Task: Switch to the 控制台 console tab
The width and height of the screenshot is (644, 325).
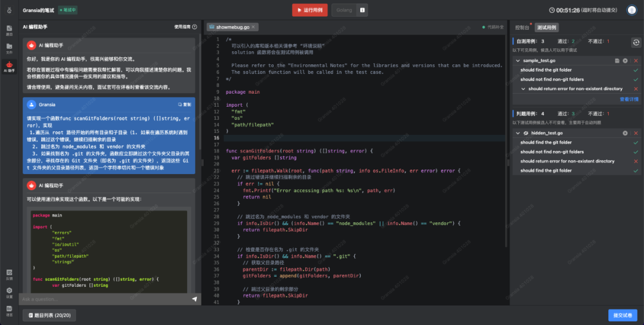Action: [522, 27]
